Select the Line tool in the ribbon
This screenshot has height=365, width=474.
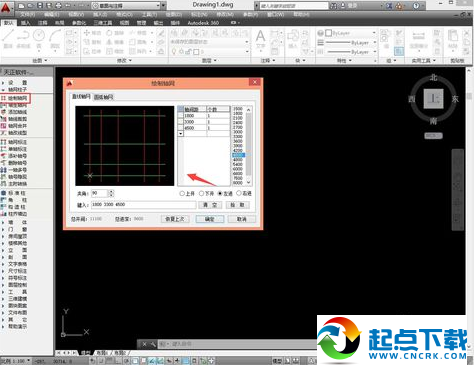pos(8,39)
